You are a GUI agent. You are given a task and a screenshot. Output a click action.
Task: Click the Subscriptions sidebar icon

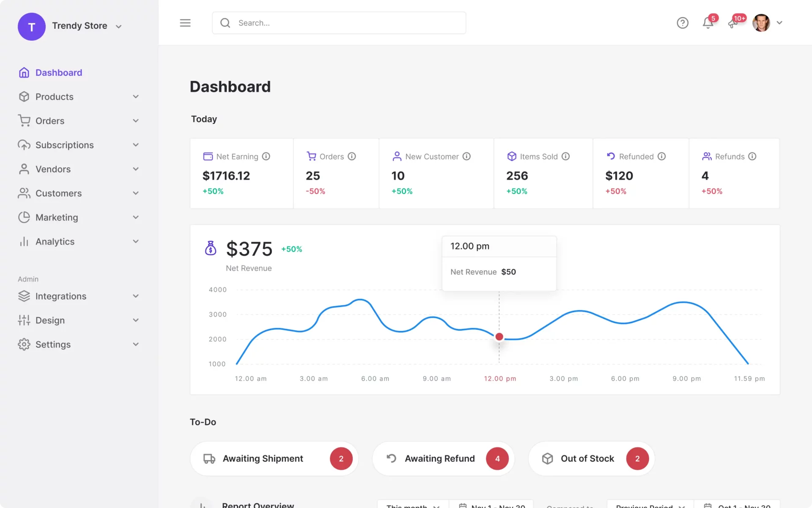pyautogui.click(x=23, y=144)
